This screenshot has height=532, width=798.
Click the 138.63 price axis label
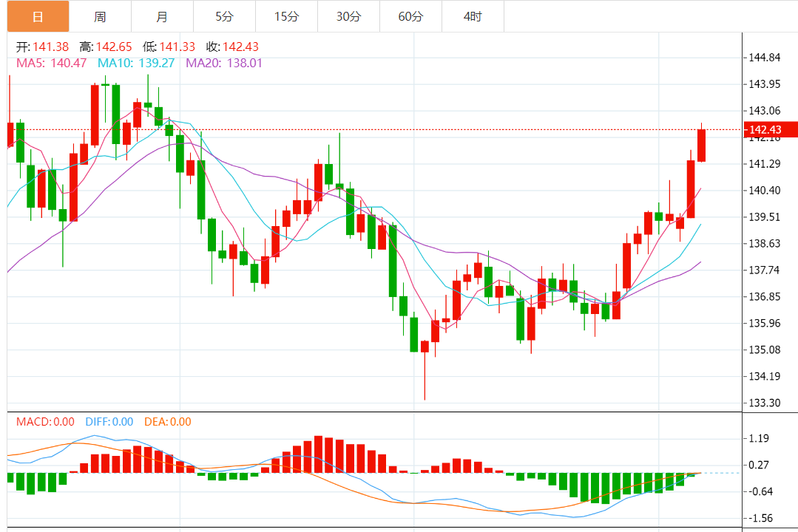click(765, 243)
